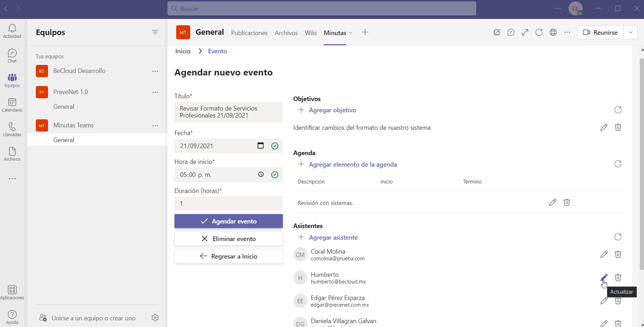Click the Agendar evento button
The width and height of the screenshot is (644, 327).
(x=228, y=221)
